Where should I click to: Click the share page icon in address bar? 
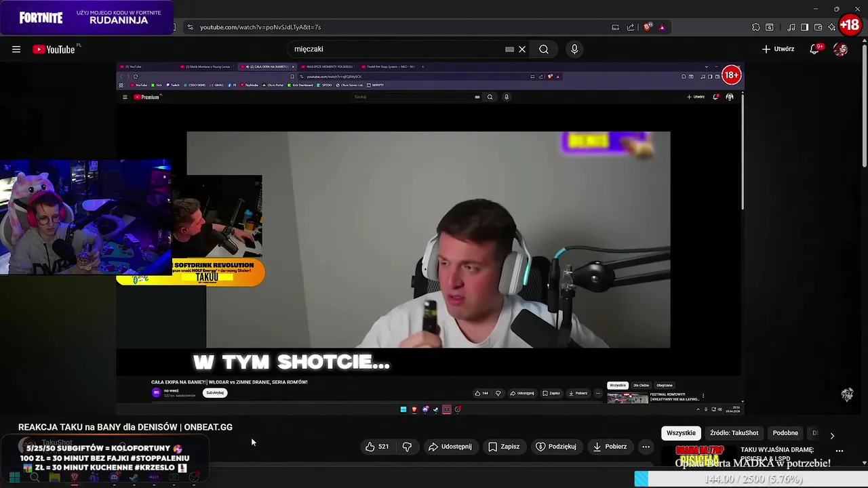click(x=631, y=27)
